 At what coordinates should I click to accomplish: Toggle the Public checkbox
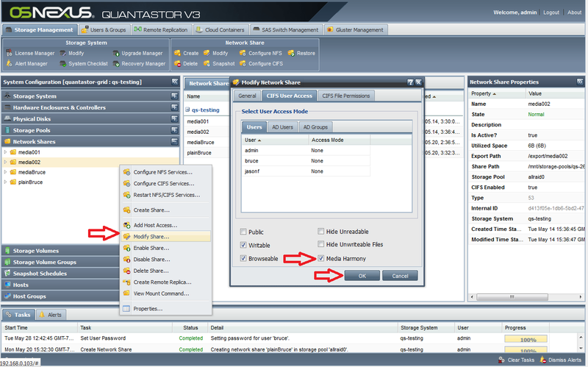point(243,232)
